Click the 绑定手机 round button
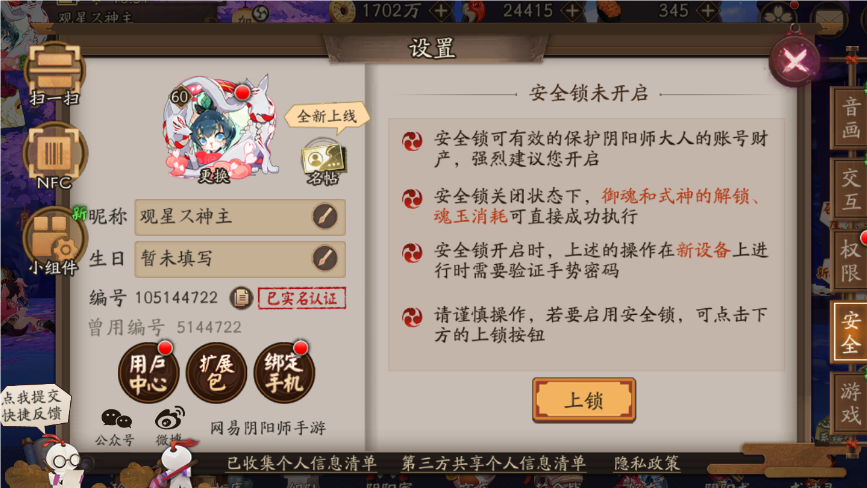This screenshot has height=488, width=867. (284, 372)
